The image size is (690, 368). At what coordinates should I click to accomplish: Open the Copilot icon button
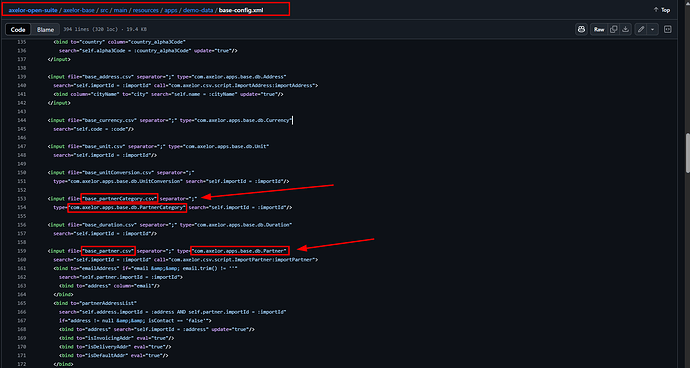[581, 29]
